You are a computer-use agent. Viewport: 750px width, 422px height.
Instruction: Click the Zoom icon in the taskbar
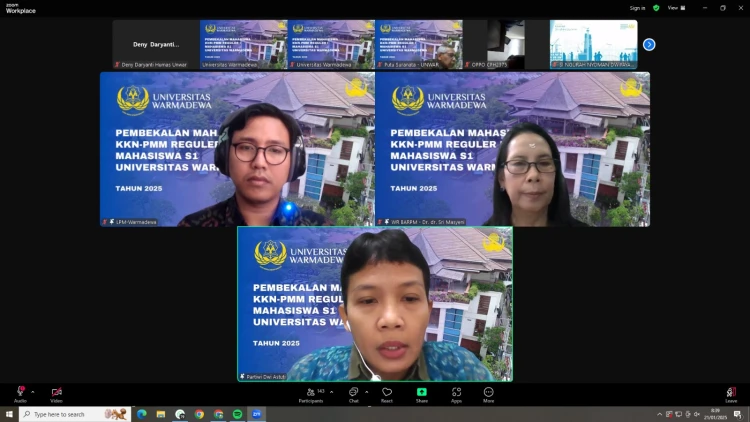tap(256, 414)
